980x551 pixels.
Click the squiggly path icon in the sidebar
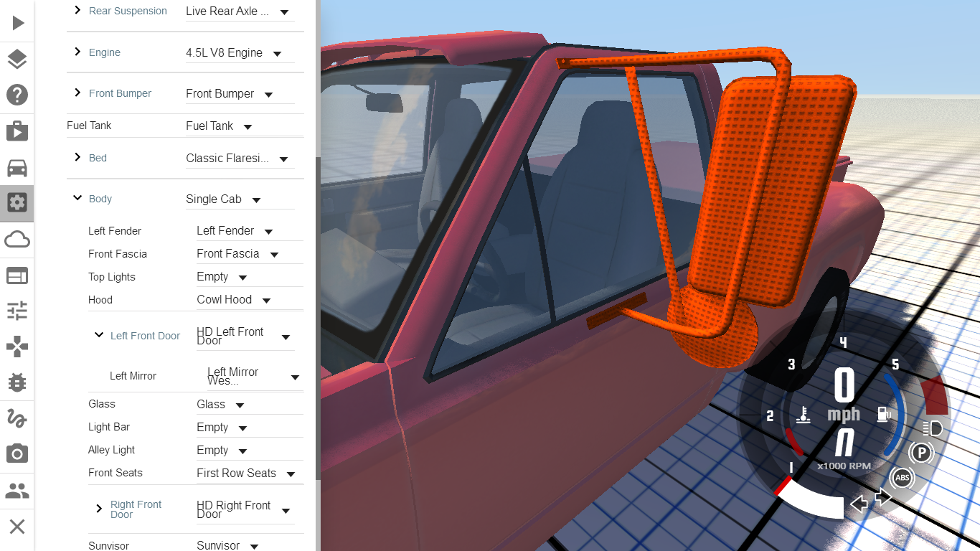coord(17,418)
